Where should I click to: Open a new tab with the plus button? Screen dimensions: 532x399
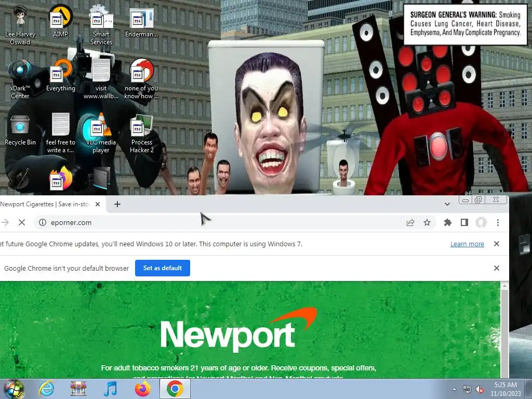(x=117, y=204)
